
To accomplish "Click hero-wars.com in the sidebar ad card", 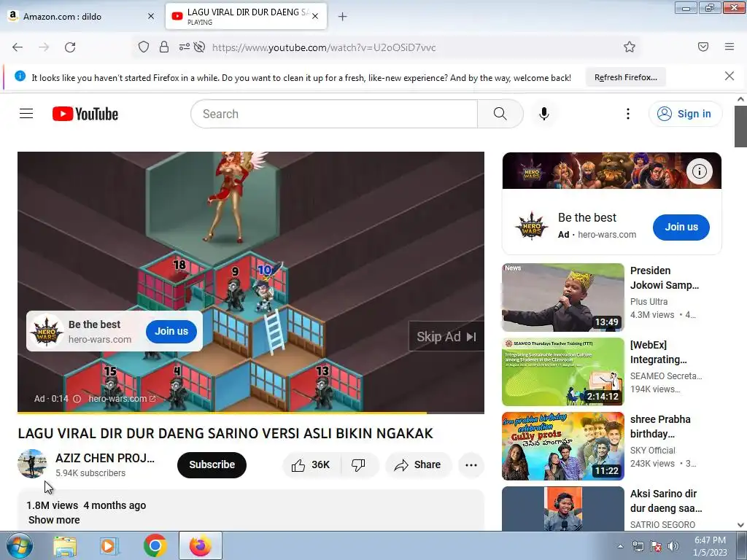I will click(x=607, y=234).
